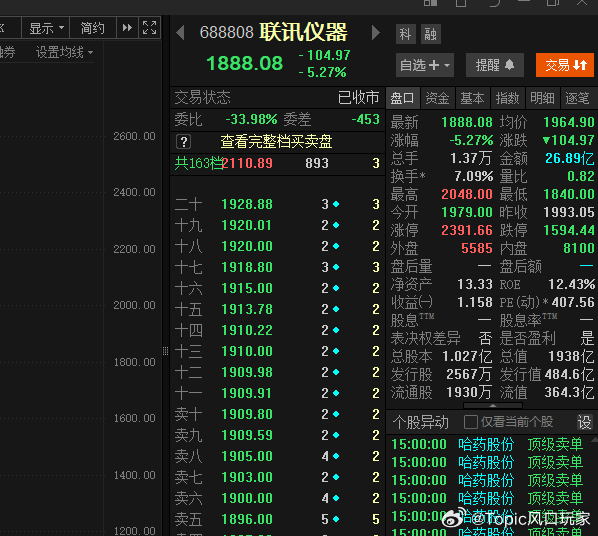598x536 pixels.
Task: Click 昨收 value 1993.05
Action: pyautogui.click(x=569, y=212)
